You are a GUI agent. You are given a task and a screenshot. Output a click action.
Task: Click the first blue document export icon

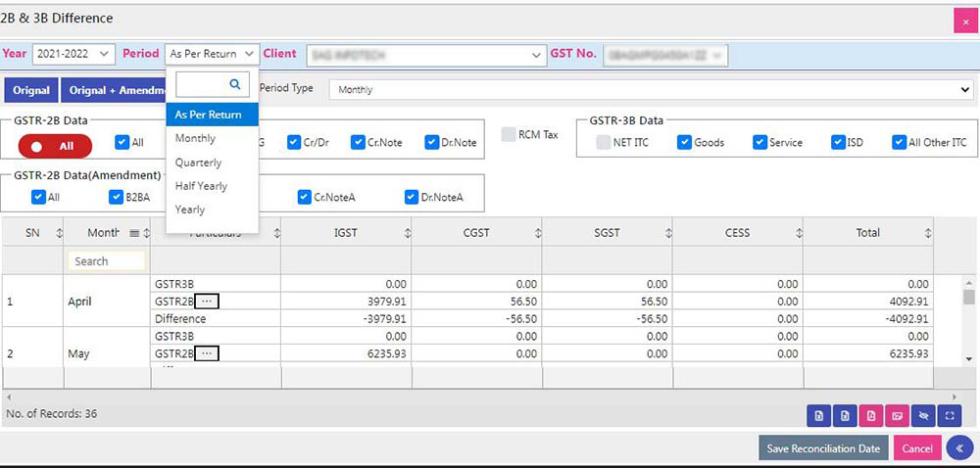819,416
